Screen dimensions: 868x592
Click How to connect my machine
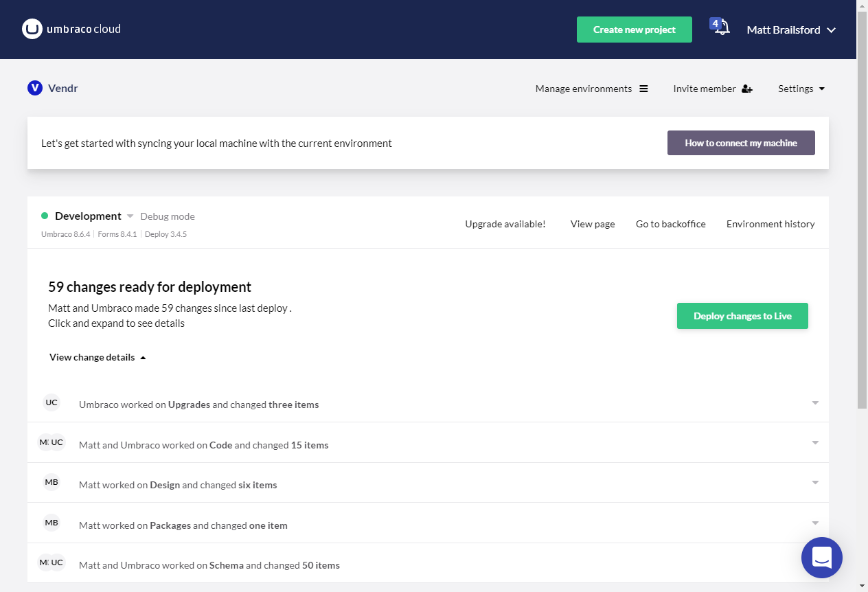tap(741, 143)
